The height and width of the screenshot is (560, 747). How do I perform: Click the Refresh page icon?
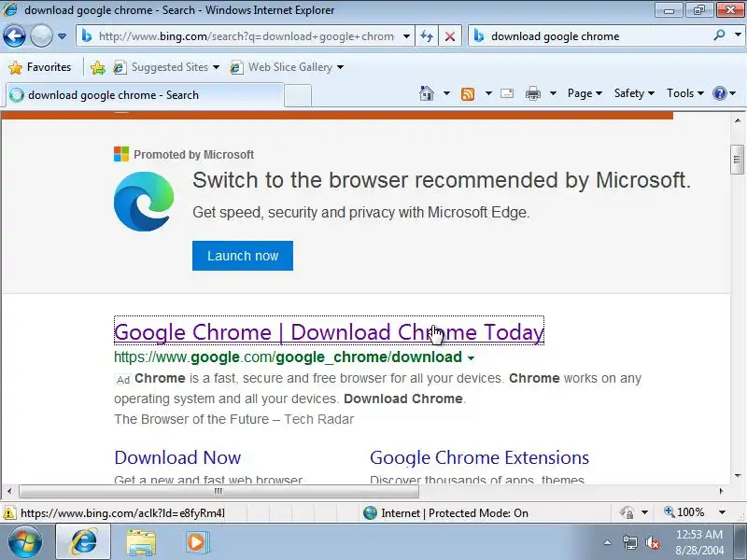coord(427,36)
